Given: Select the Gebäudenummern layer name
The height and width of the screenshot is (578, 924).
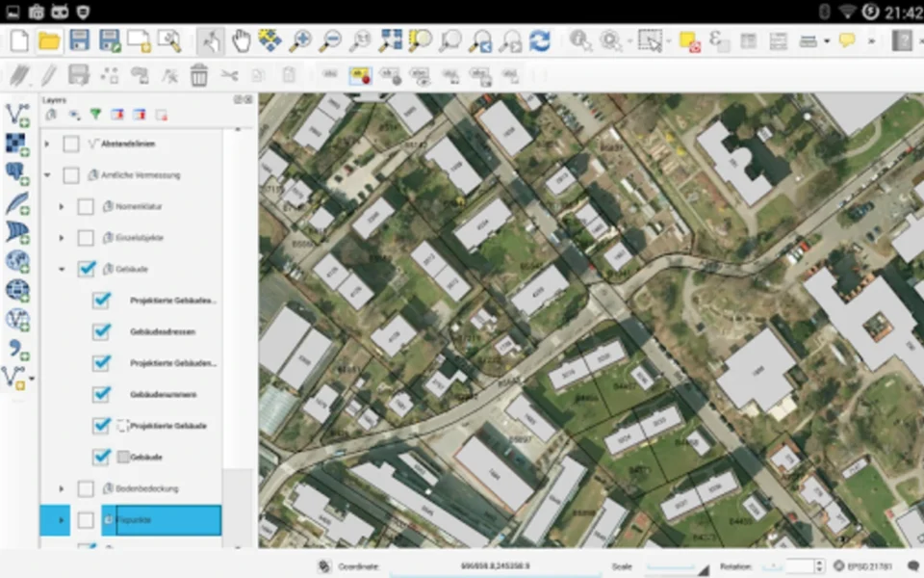Looking at the screenshot, I should point(164,395).
